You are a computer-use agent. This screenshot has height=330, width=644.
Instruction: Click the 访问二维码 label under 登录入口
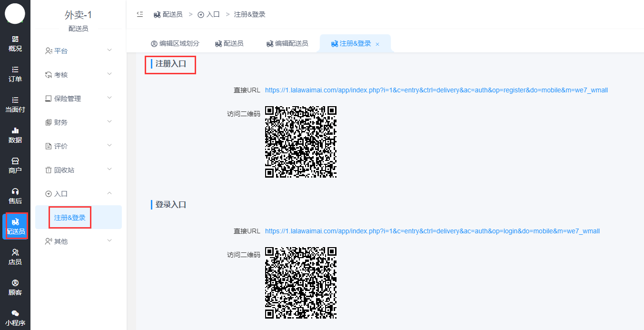[x=244, y=255]
